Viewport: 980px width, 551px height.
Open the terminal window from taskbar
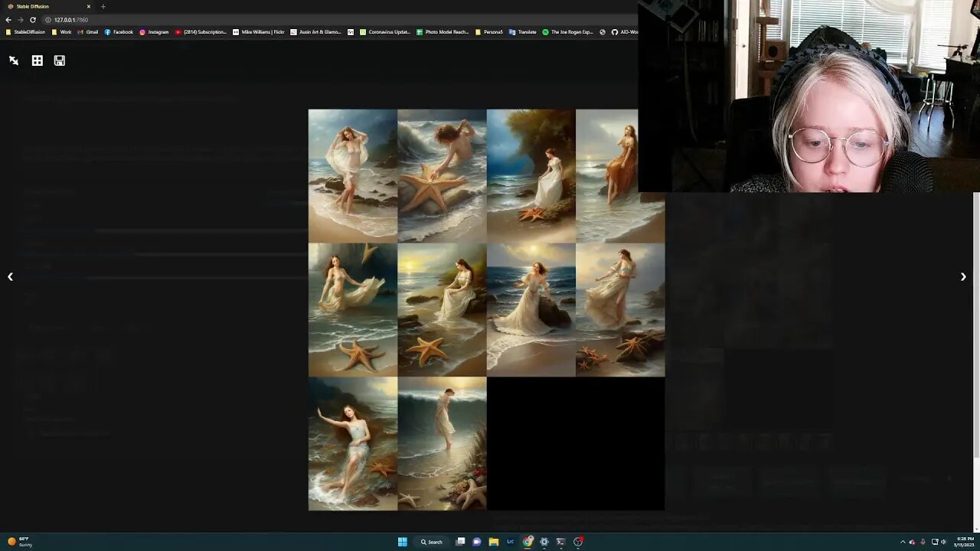pyautogui.click(x=561, y=542)
